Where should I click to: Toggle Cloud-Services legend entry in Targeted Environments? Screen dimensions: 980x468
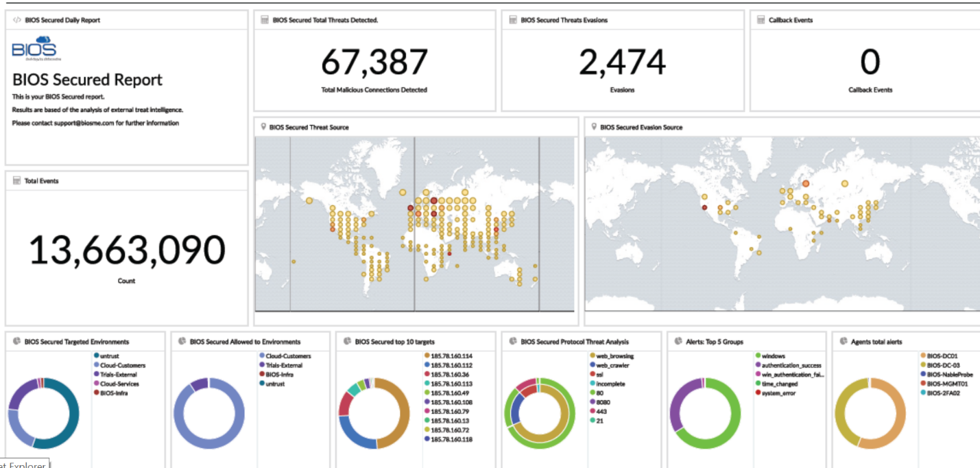(117, 384)
